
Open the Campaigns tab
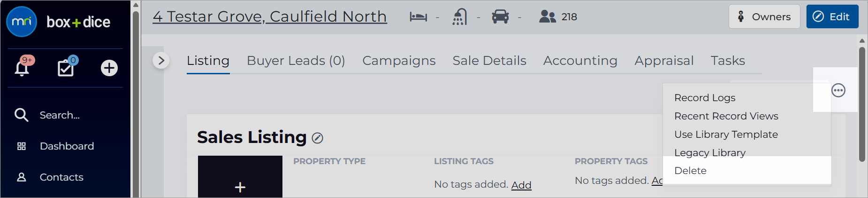[x=399, y=61]
